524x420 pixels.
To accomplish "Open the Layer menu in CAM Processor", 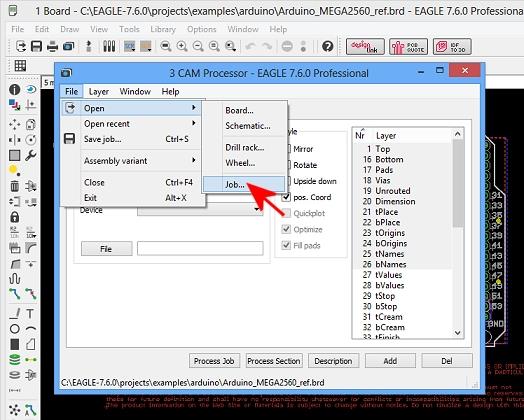I will pos(99,92).
